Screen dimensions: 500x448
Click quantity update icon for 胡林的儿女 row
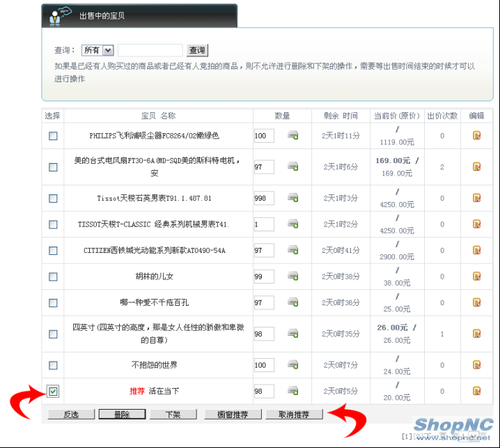[292, 277]
